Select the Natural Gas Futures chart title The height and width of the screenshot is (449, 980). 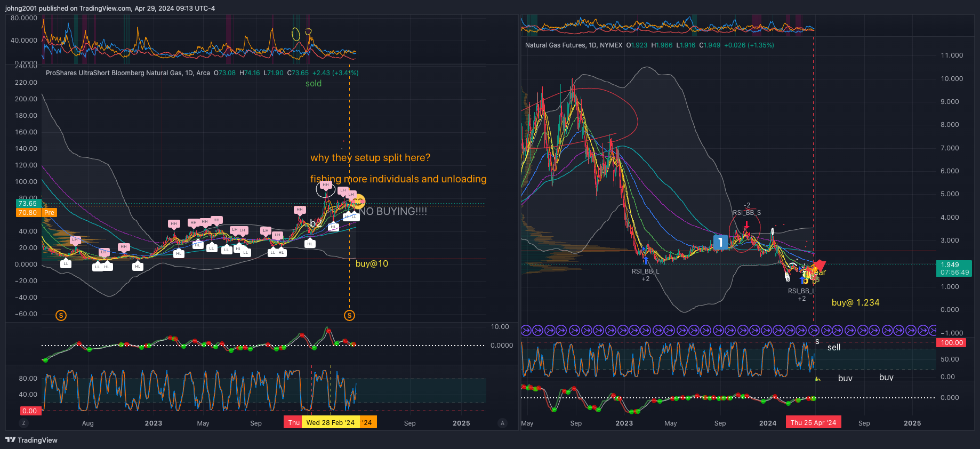[574, 45]
